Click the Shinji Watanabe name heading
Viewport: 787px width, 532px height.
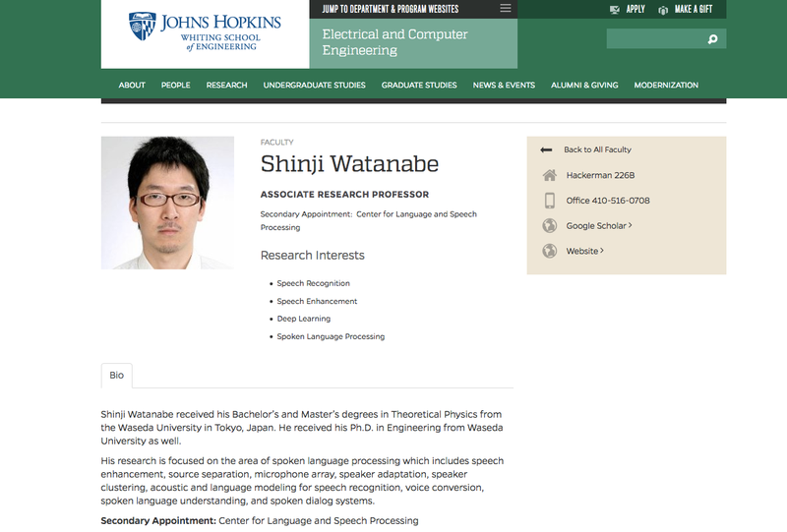tap(349, 164)
